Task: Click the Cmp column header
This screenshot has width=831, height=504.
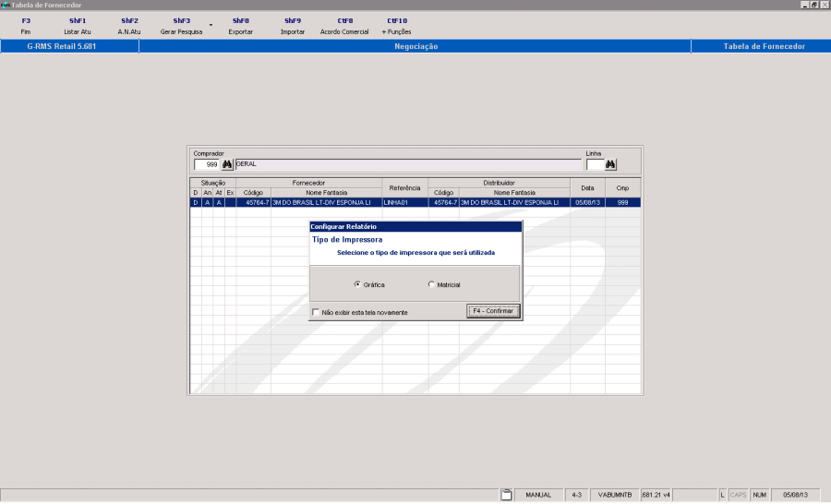Action: click(622, 188)
